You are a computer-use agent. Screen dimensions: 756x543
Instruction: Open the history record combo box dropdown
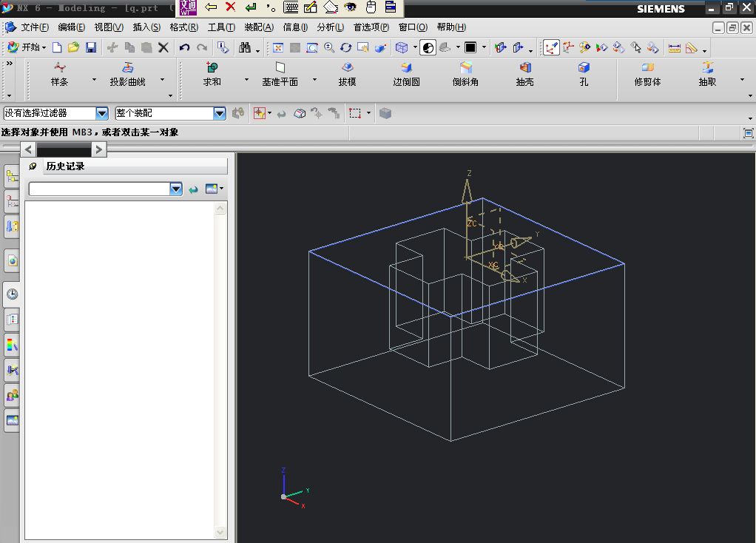(x=176, y=189)
